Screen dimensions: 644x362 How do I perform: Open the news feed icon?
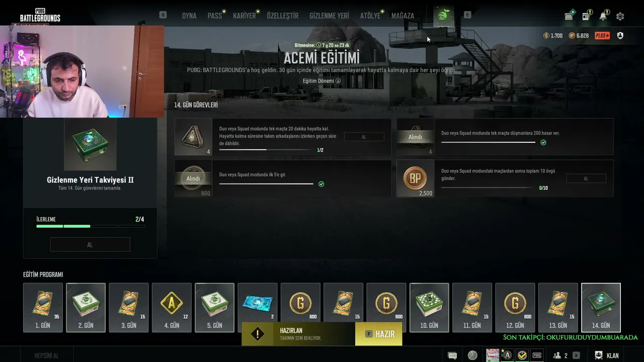[x=586, y=16]
